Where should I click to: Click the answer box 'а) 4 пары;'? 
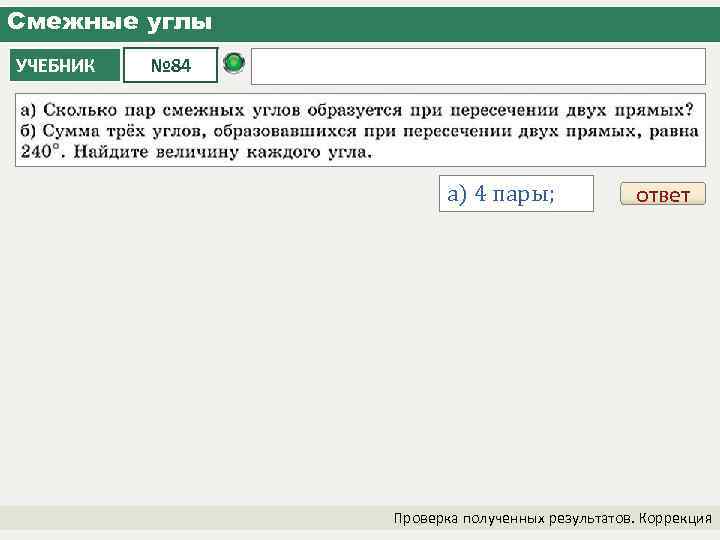point(516,193)
